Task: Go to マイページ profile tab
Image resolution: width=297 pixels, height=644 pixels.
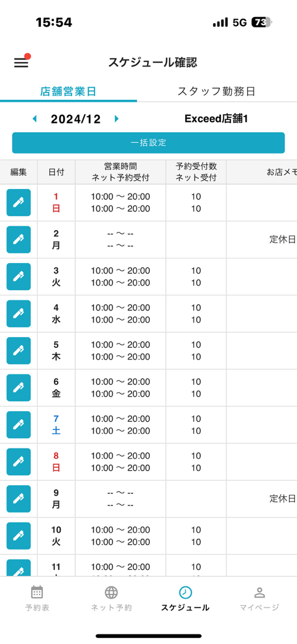Action: [x=259, y=598]
